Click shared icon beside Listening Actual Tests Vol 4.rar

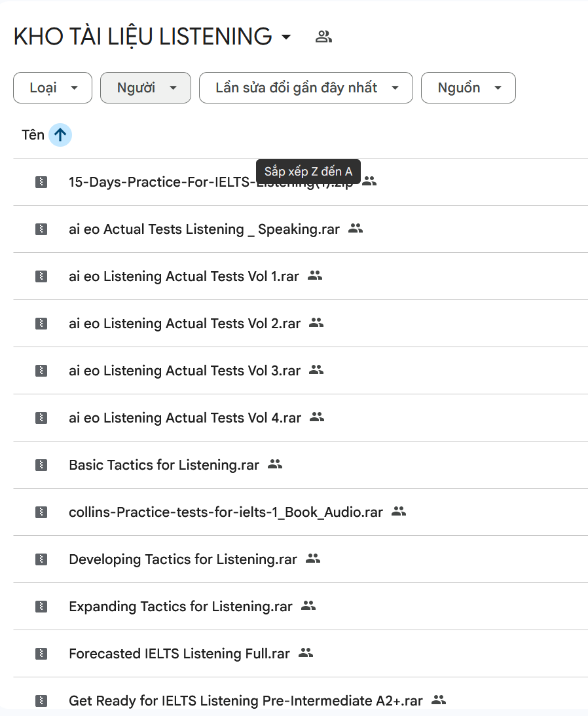tap(317, 417)
